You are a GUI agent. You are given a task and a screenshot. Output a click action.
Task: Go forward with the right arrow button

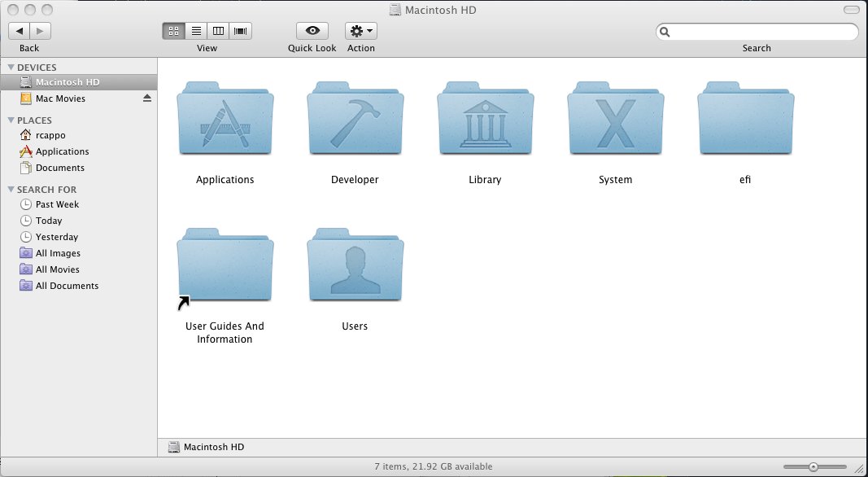click(x=41, y=31)
